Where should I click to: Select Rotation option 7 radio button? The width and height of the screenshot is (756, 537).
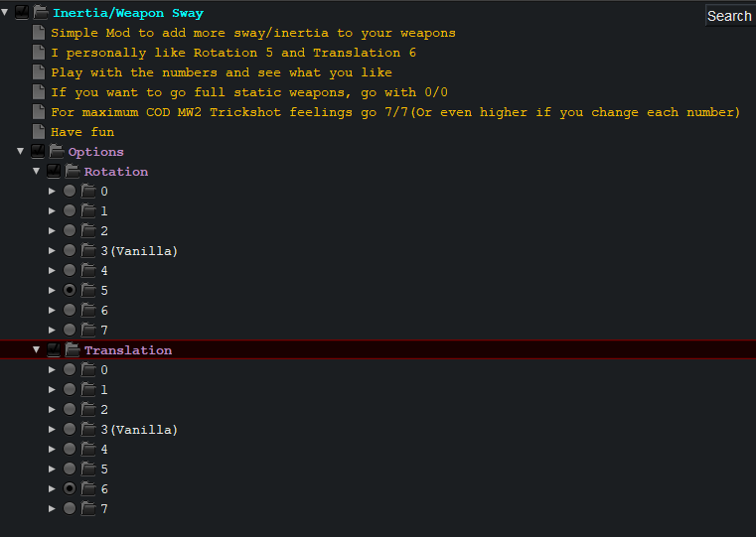(70, 331)
